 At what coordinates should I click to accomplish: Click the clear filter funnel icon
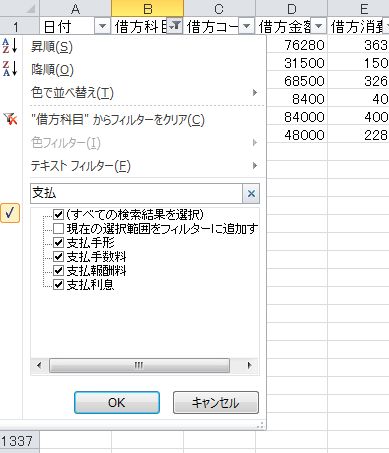[10, 119]
